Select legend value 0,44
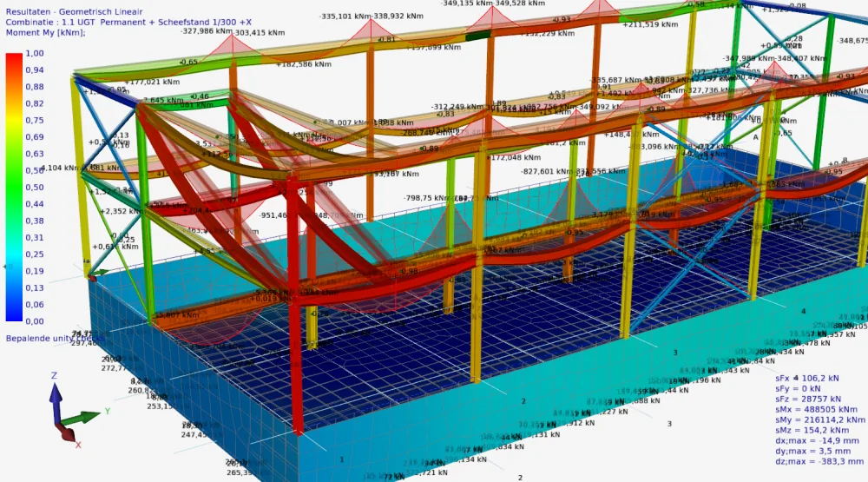The image size is (868, 482). (x=35, y=204)
